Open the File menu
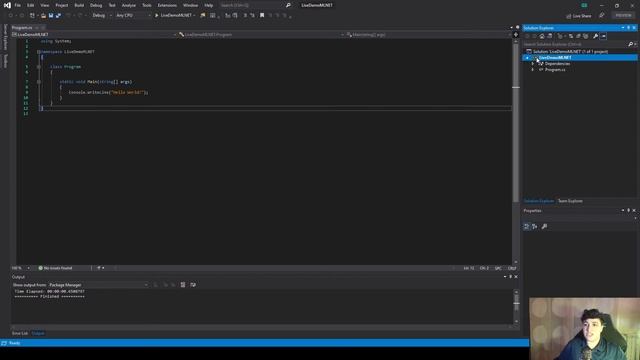This screenshot has height=360, width=640. click(18, 5)
